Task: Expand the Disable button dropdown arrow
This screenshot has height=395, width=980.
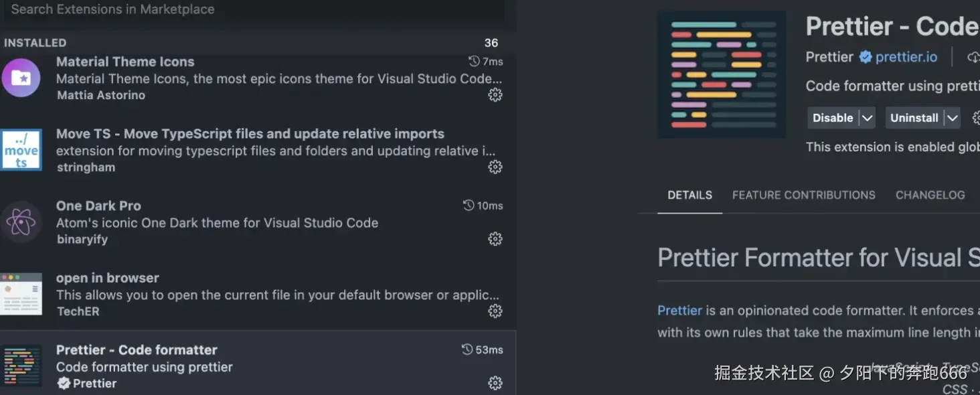Action: coord(867,118)
